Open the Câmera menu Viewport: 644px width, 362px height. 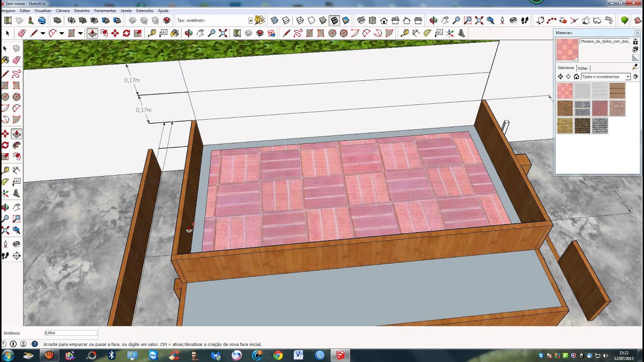pyautogui.click(x=62, y=11)
